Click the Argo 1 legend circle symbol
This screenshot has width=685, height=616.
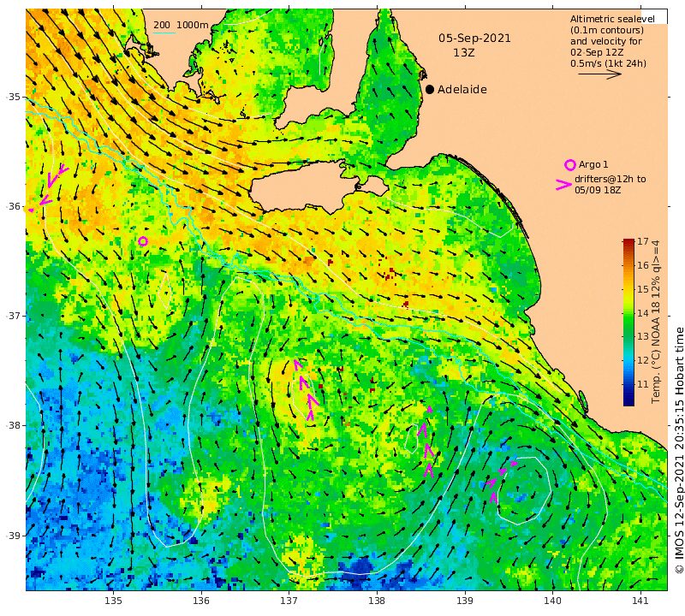(x=570, y=165)
